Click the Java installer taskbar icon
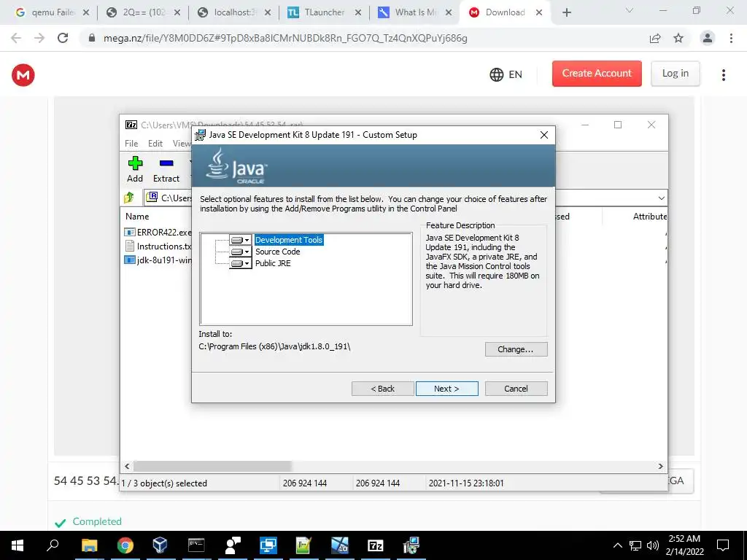 point(411,545)
